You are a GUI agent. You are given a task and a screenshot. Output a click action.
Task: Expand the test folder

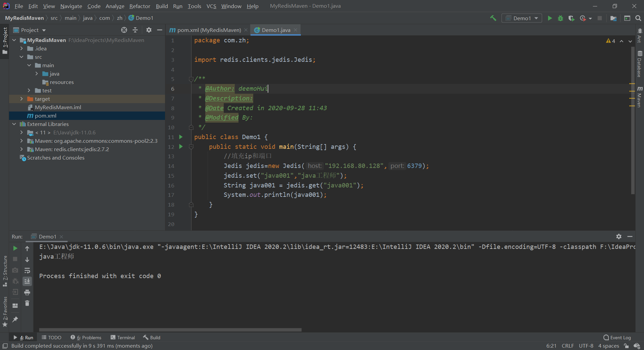[x=29, y=90]
